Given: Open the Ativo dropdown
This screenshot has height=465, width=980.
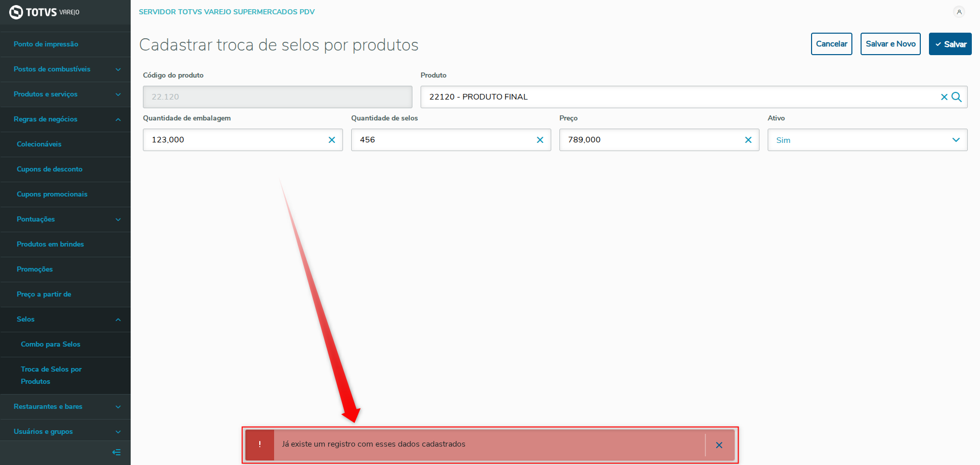Looking at the screenshot, I should coord(867,140).
